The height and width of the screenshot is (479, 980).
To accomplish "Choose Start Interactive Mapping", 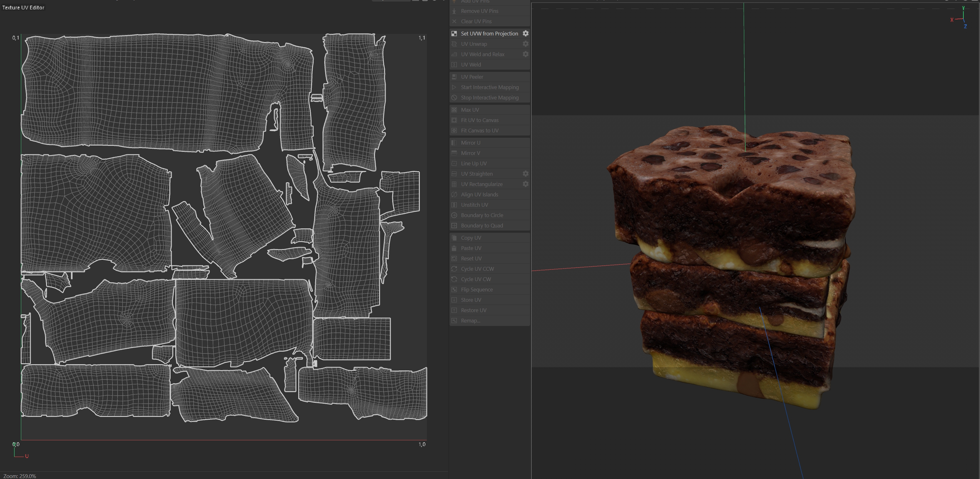I will coord(489,87).
